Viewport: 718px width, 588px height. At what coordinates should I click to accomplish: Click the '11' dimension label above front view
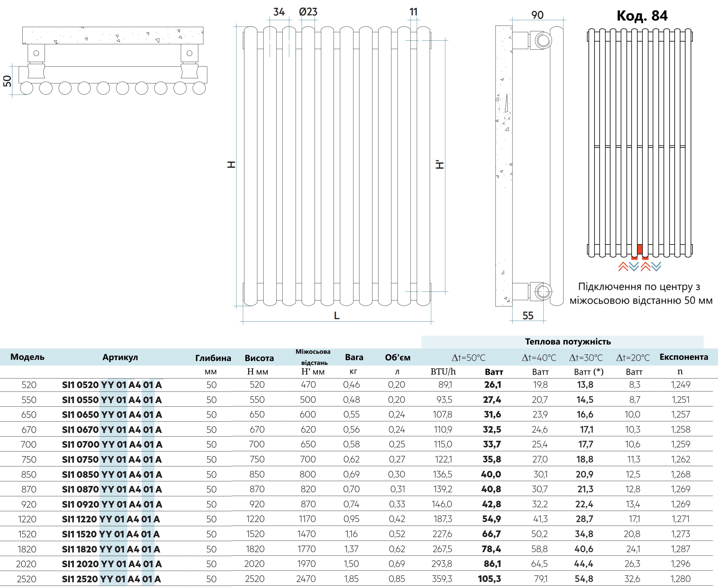[413, 12]
